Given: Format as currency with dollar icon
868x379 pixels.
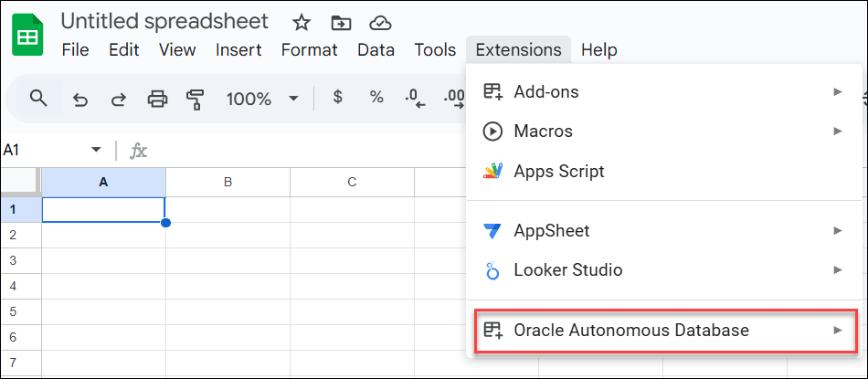Looking at the screenshot, I should point(337,98).
